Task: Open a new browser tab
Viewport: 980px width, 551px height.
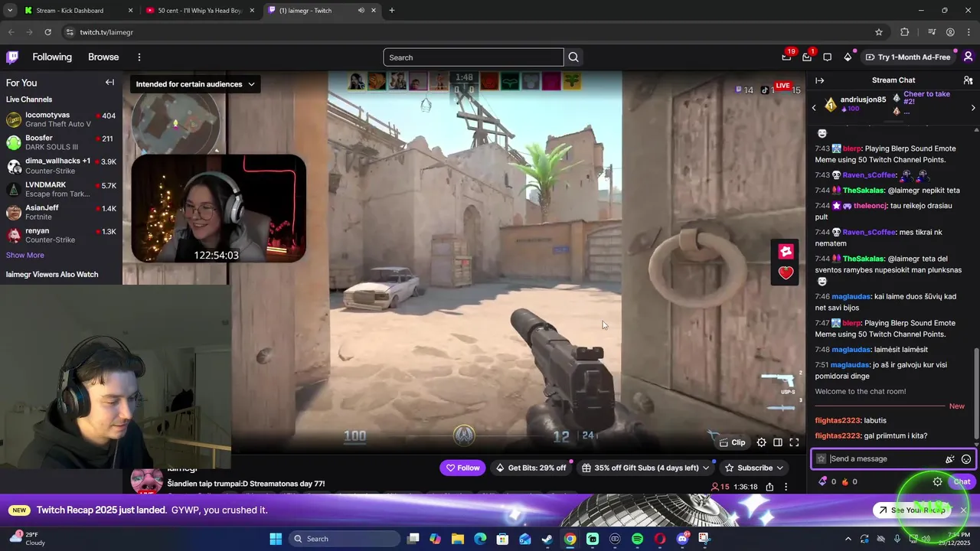Action: coord(392,11)
